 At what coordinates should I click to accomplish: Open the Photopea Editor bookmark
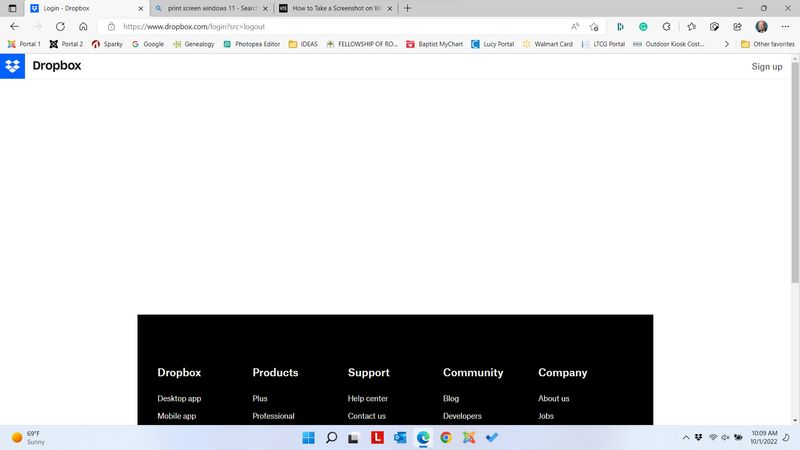tap(250, 44)
